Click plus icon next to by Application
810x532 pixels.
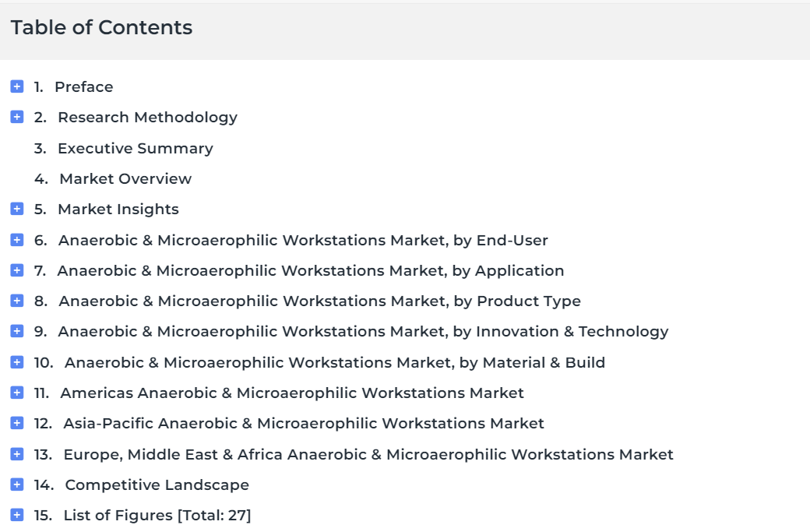[17, 270]
